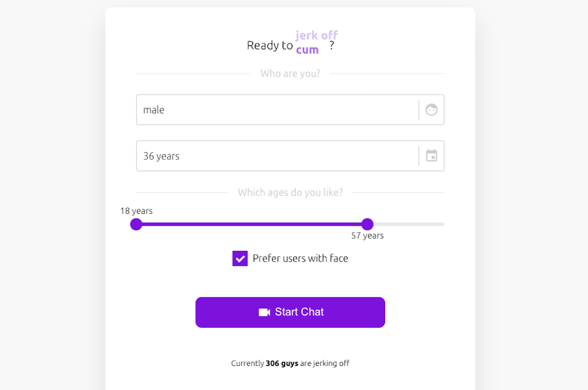Click the "Prefer users with face" label text
The width and height of the screenshot is (588, 390).
tap(300, 258)
